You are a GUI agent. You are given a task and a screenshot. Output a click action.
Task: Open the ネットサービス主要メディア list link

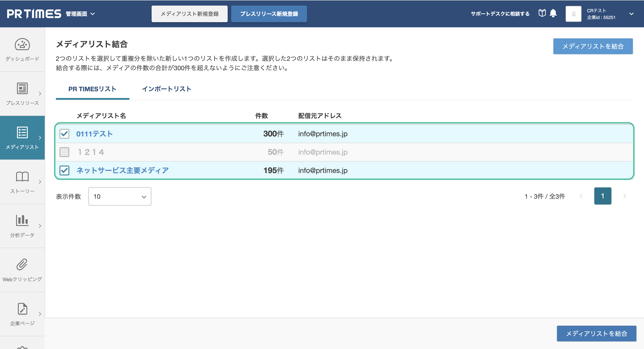click(123, 170)
